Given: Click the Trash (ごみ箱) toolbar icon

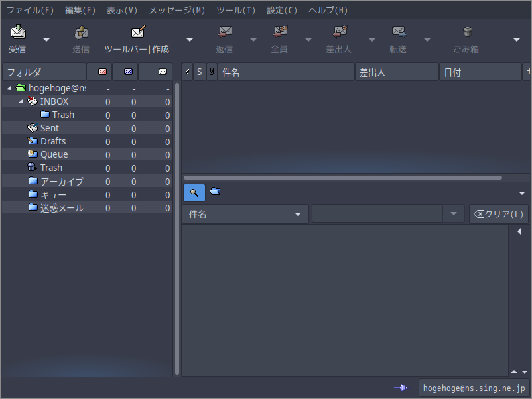Looking at the screenshot, I should click(468, 32).
